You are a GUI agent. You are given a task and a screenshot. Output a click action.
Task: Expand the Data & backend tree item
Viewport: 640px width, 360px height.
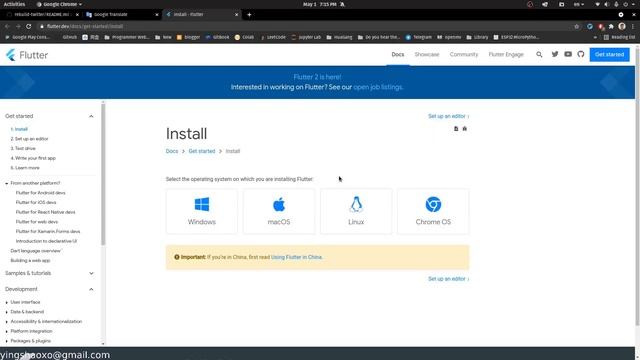coord(7,312)
